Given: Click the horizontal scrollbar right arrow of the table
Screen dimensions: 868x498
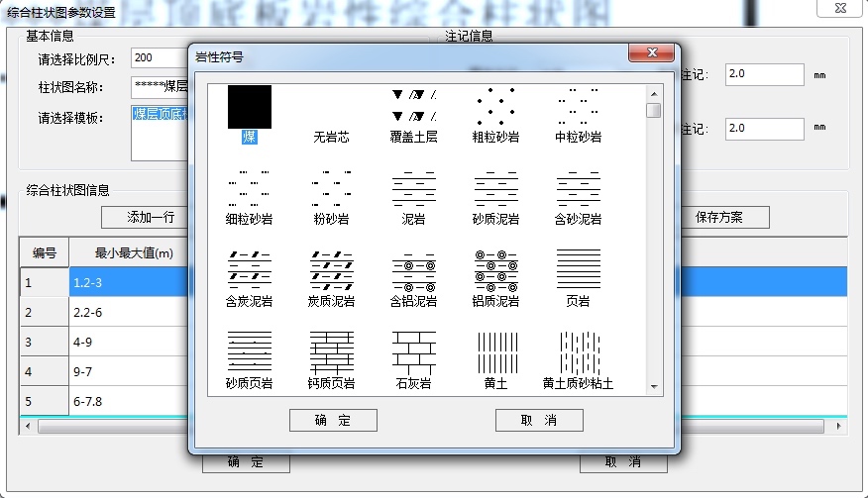Looking at the screenshot, I should pos(840,427).
